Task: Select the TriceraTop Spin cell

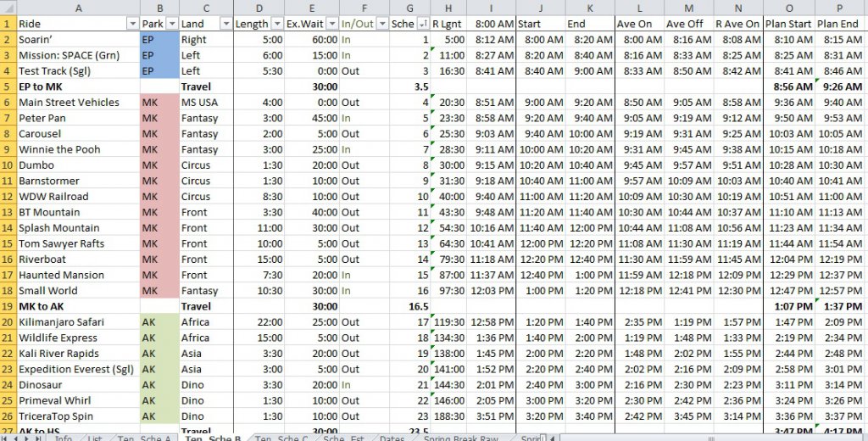Action: 78,416
